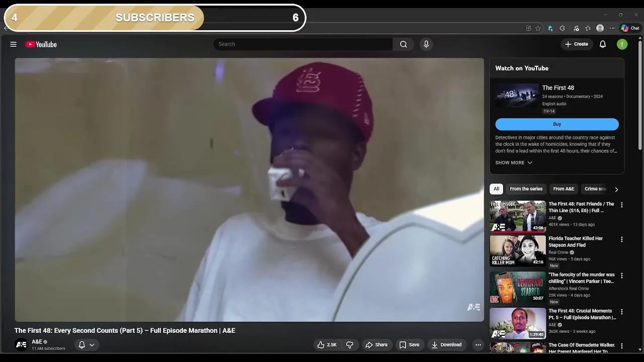The width and height of the screenshot is (644, 362).
Task: Click the video title text
Action: pos(125,331)
